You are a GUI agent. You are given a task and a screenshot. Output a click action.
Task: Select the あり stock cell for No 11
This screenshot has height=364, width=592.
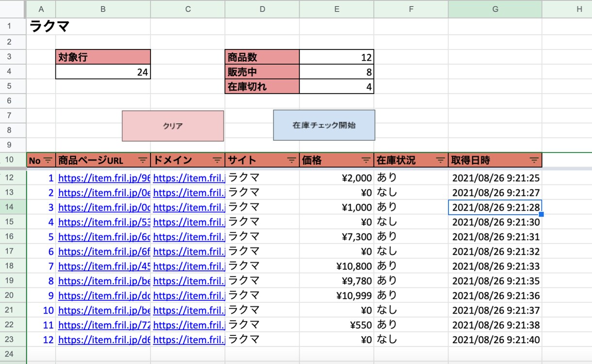(411, 325)
